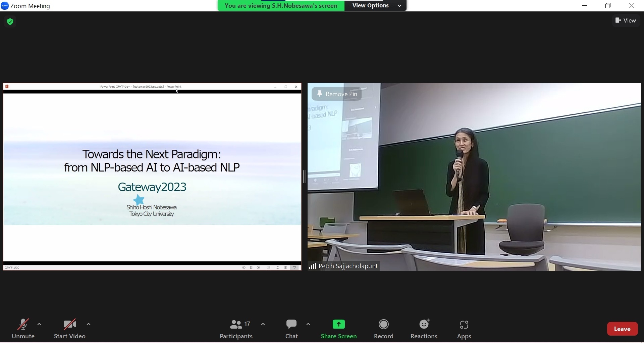Click the green encryption shield icon
The image size is (644, 343).
(10, 22)
